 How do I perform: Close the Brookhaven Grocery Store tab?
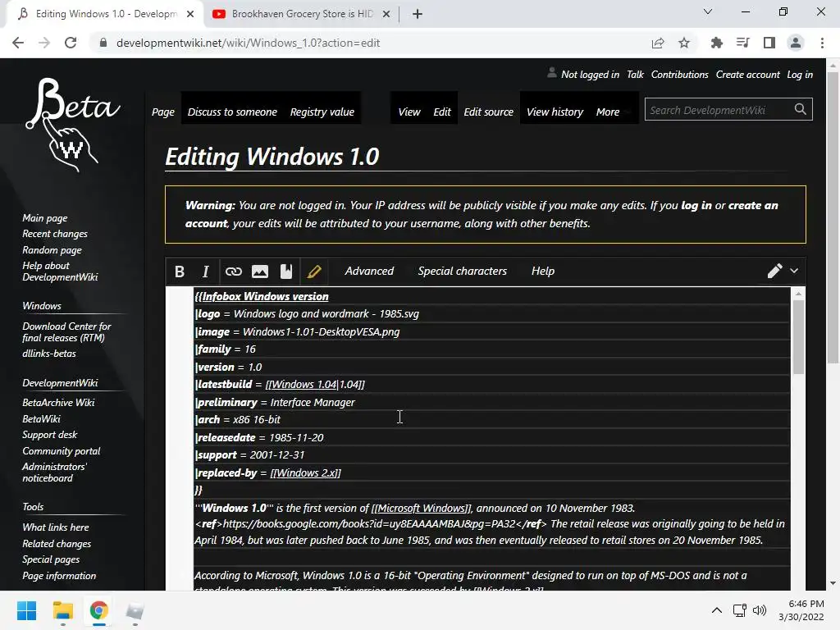pos(386,14)
